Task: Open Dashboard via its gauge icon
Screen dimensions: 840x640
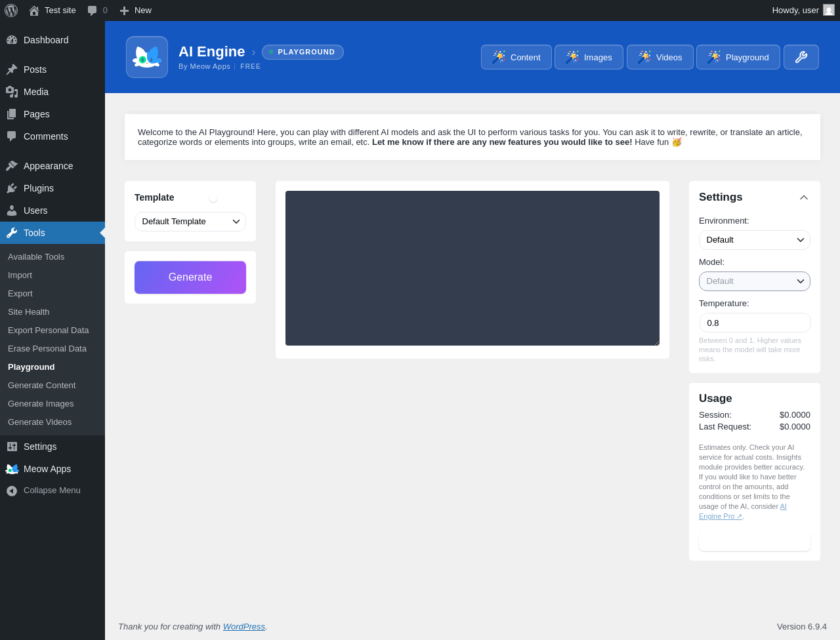Action: tap(12, 40)
